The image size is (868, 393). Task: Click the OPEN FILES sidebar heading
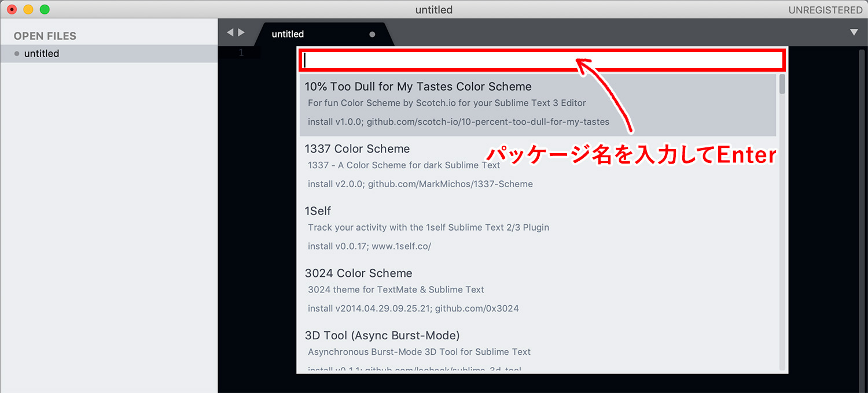point(45,36)
